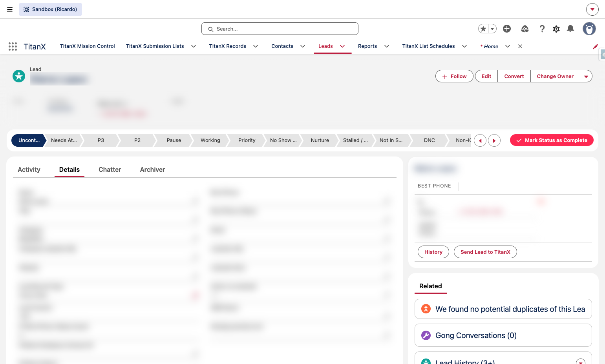Click the History button
Screen dimensions: 605x364
[433, 252]
